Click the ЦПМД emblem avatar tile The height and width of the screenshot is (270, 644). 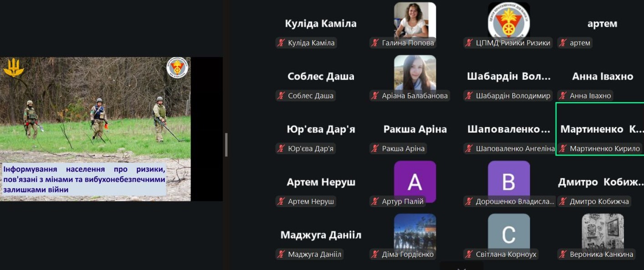click(509, 20)
